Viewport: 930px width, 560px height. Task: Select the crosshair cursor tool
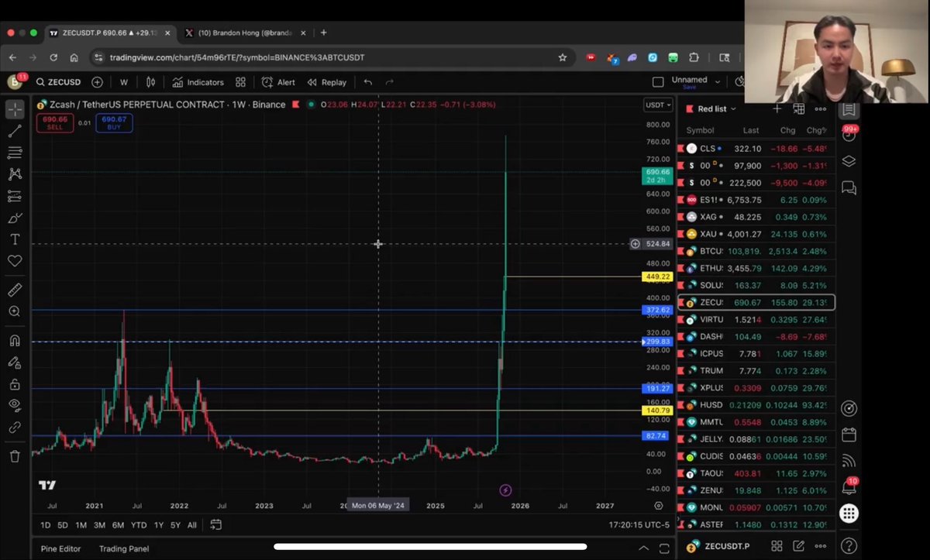point(15,109)
